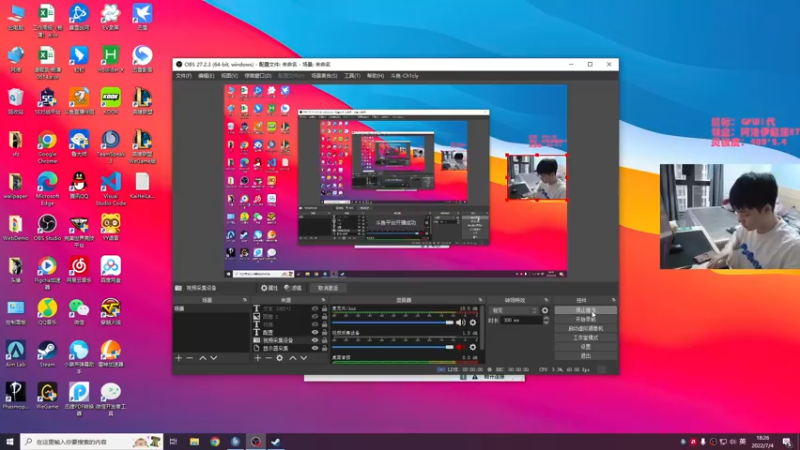Click the Windows taskbar search box
The height and width of the screenshot is (450, 800).
(91, 441)
